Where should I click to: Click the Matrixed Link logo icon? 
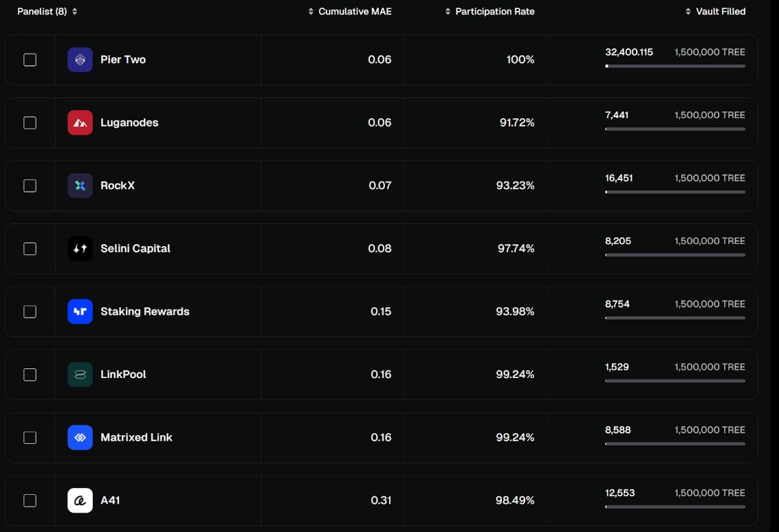pyautogui.click(x=80, y=438)
